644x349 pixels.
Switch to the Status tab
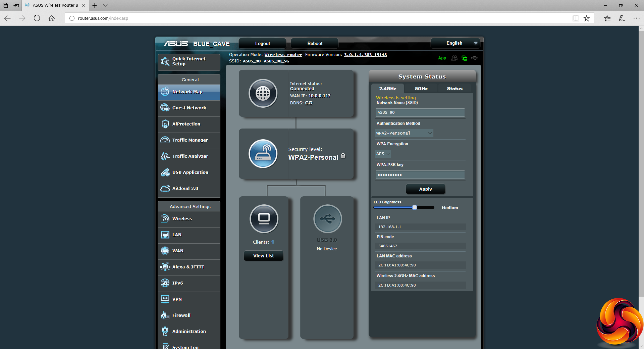(x=454, y=89)
